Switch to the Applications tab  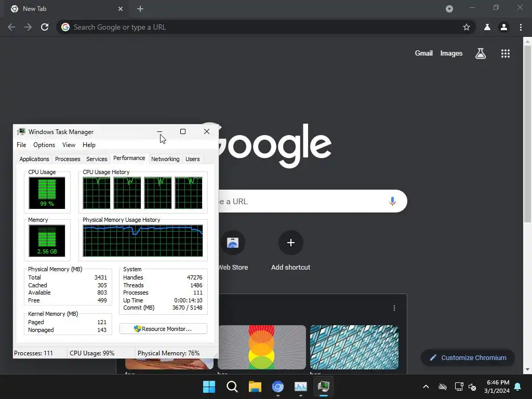click(x=34, y=159)
